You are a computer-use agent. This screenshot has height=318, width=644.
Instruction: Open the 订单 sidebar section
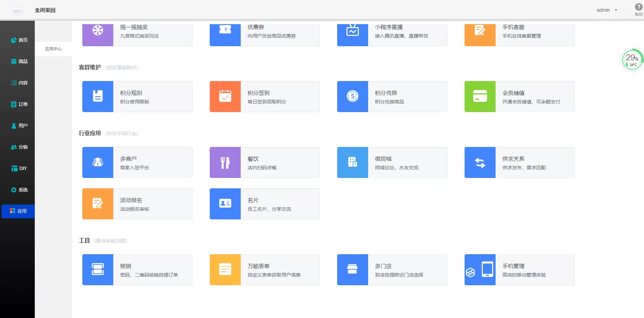pos(19,104)
